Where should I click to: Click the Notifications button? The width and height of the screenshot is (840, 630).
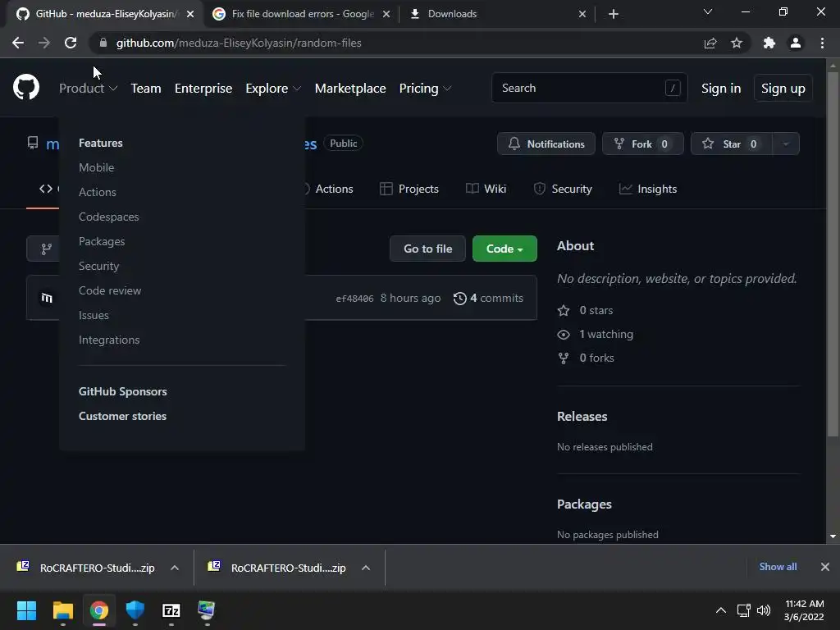(x=546, y=144)
